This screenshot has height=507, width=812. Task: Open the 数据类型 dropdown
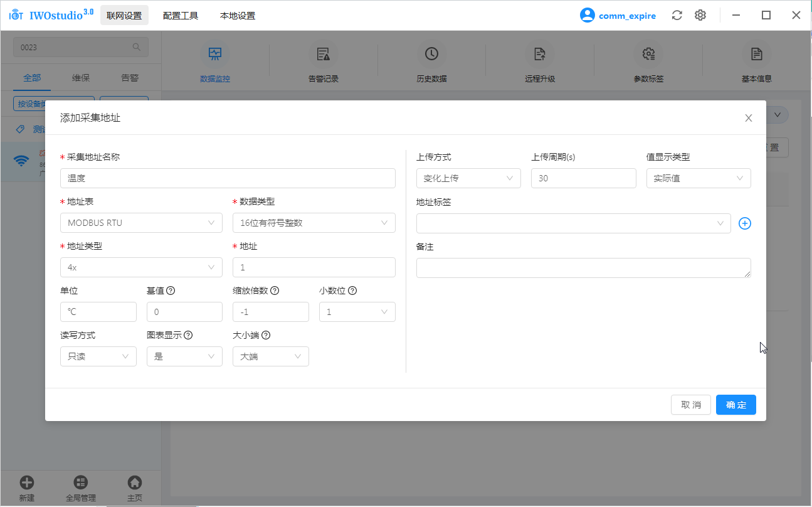(314, 223)
